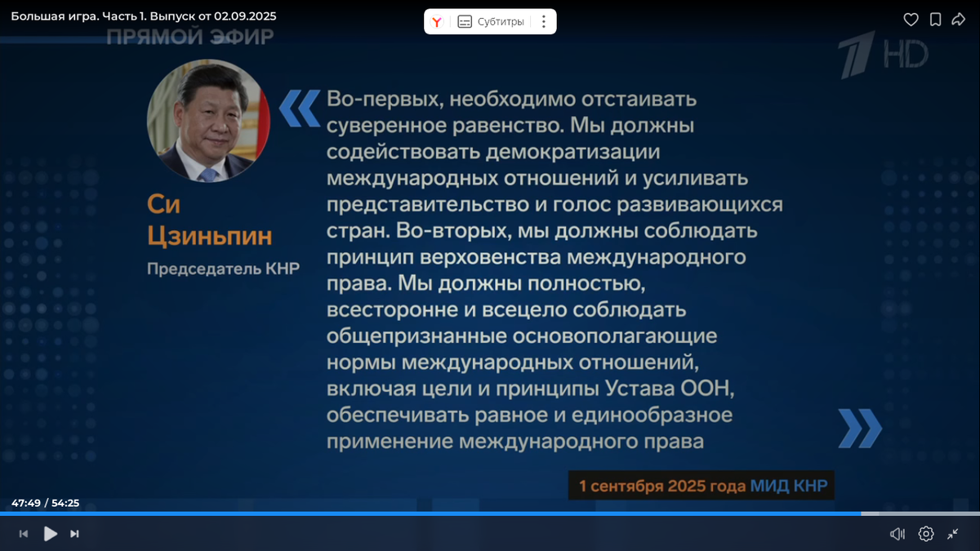Mute sound using the speaker control
980x551 pixels.
(x=898, y=533)
